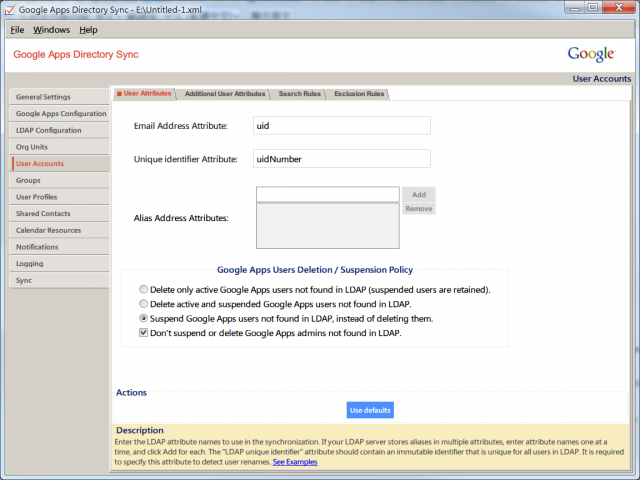Select Org Units in the sidebar
640x480 pixels.
(x=60, y=147)
